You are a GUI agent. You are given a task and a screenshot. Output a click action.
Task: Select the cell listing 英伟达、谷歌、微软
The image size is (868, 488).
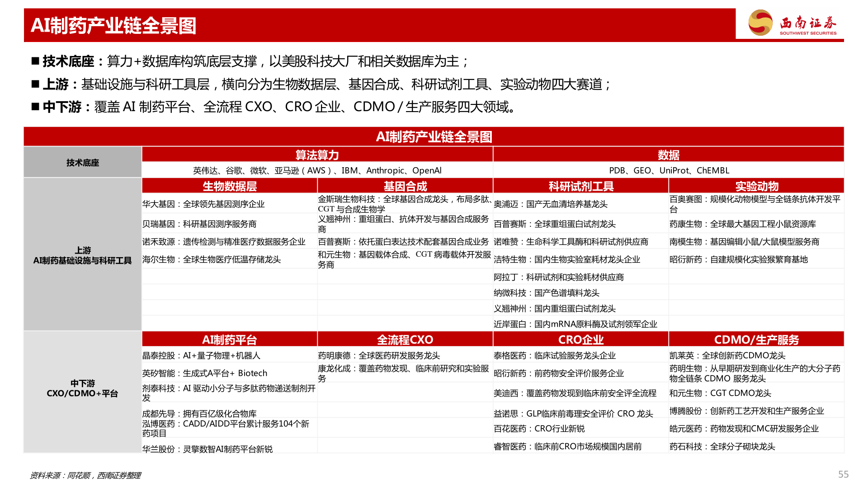317,170
